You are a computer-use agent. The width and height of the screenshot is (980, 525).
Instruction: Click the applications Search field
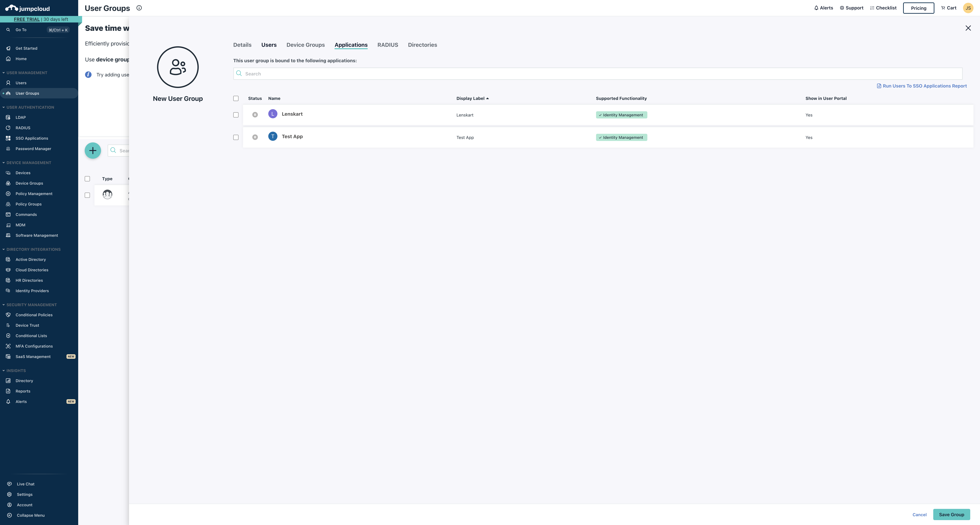[x=598, y=74]
